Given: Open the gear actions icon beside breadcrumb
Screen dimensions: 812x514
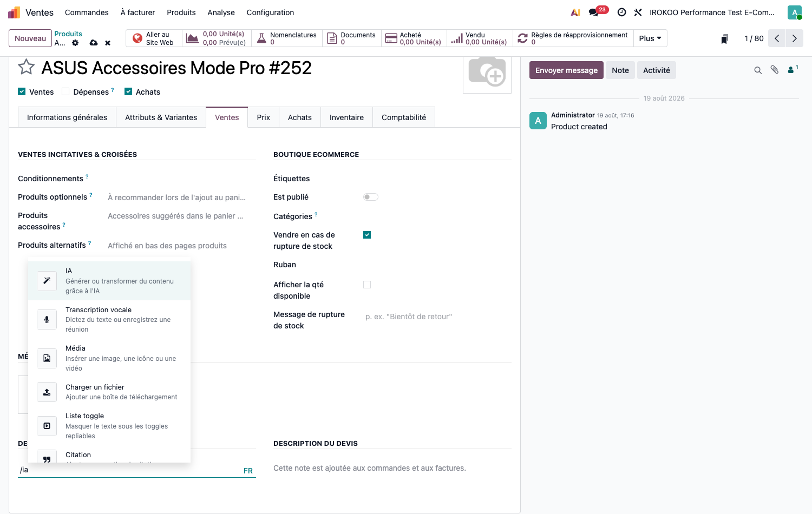Looking at the screenshot, I should [75, 43].
